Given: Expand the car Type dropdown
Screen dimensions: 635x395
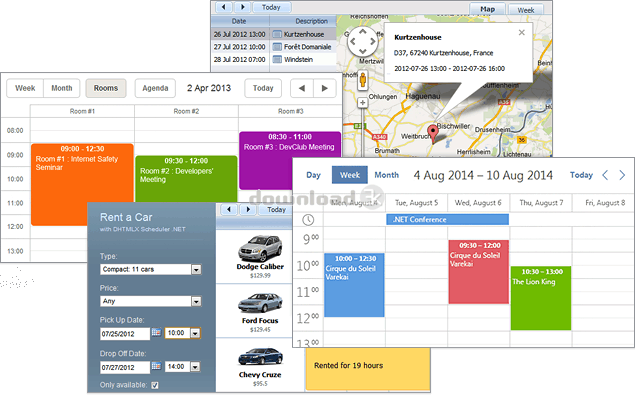Looking at the screenshot, I should pyautogui.click(x=196, y=269).
